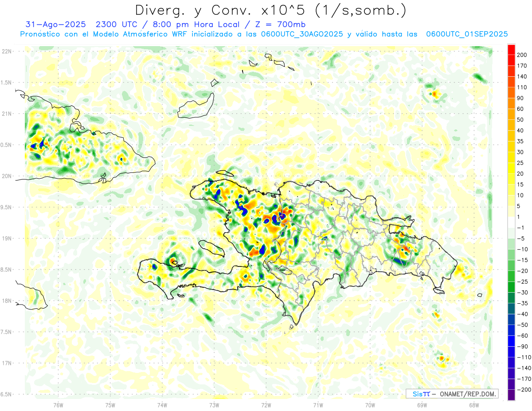Click the '21N' latitude label
532x411 pixels.
tap(7, 114)
